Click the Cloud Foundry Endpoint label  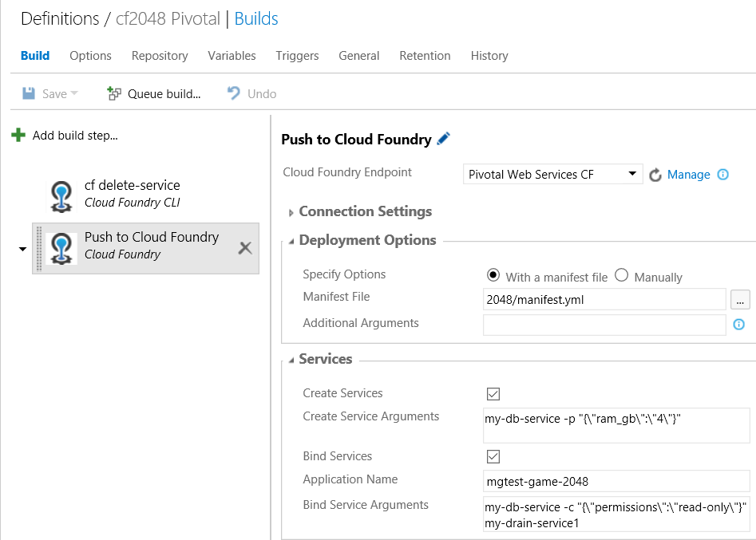[x=347, y=172]
